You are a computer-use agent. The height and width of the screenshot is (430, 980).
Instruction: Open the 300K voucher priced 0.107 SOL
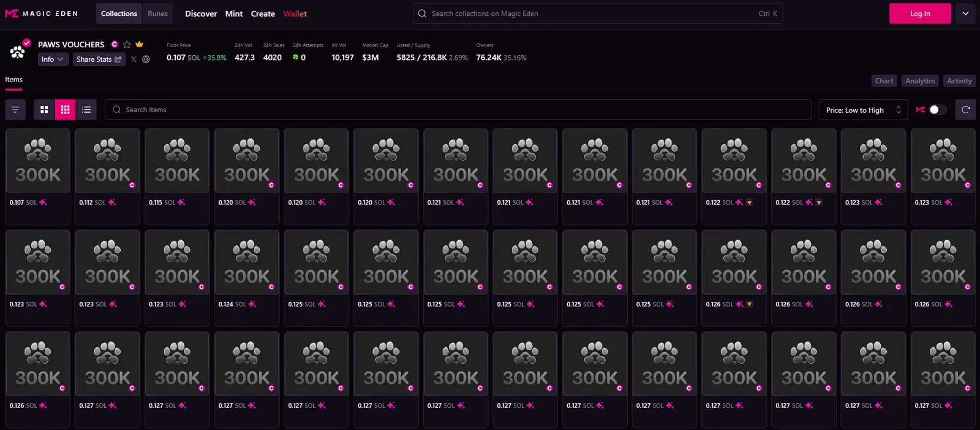click(x=38, y=176)
